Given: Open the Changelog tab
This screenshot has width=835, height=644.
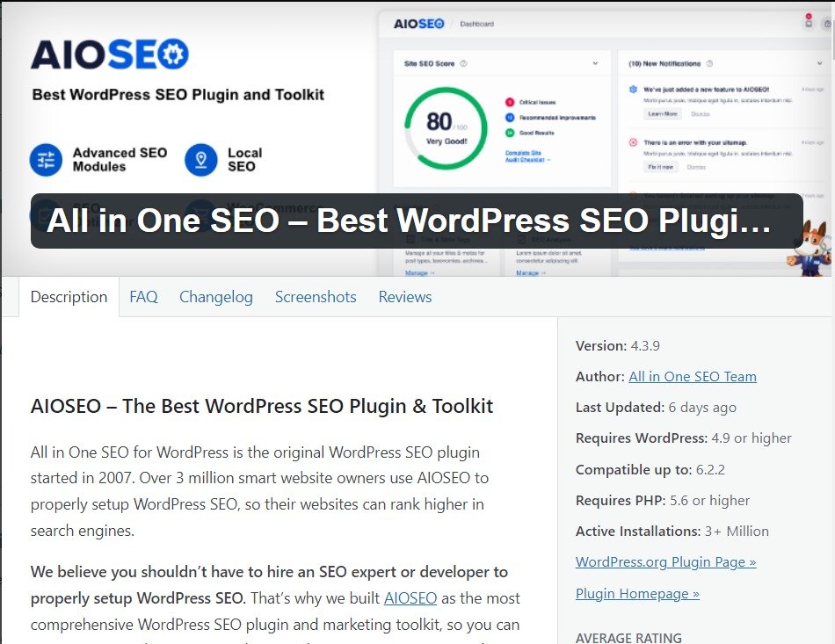Looking at the screenshot, I should click(x=216, y=297).
